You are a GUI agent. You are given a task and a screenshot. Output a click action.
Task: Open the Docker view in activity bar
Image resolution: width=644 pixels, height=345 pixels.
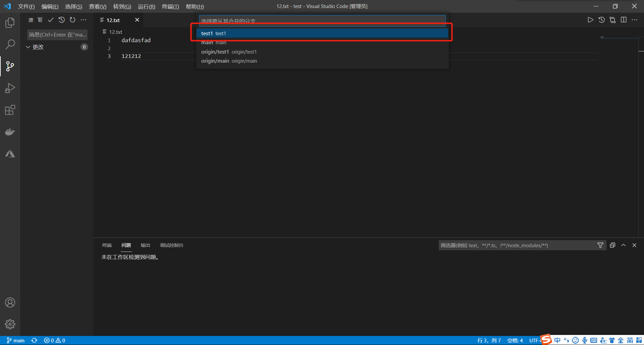click(x=10, y=132)
